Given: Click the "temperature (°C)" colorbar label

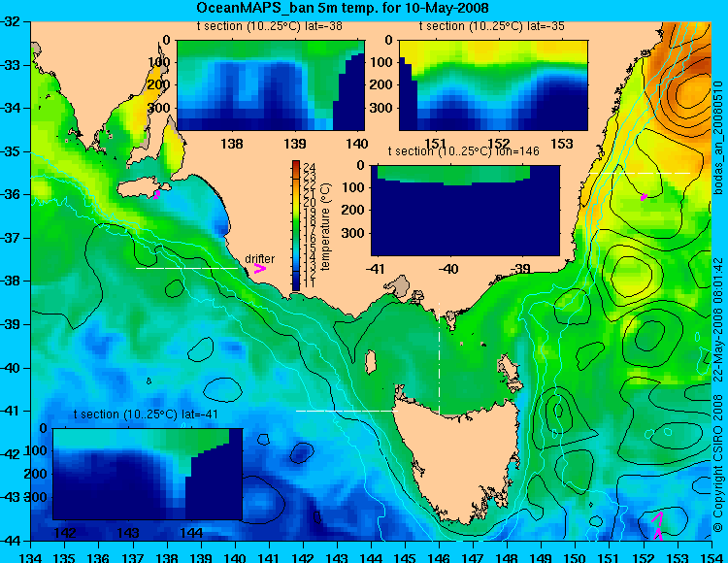Looking at the screenshot, I should (x=324, y=226).
